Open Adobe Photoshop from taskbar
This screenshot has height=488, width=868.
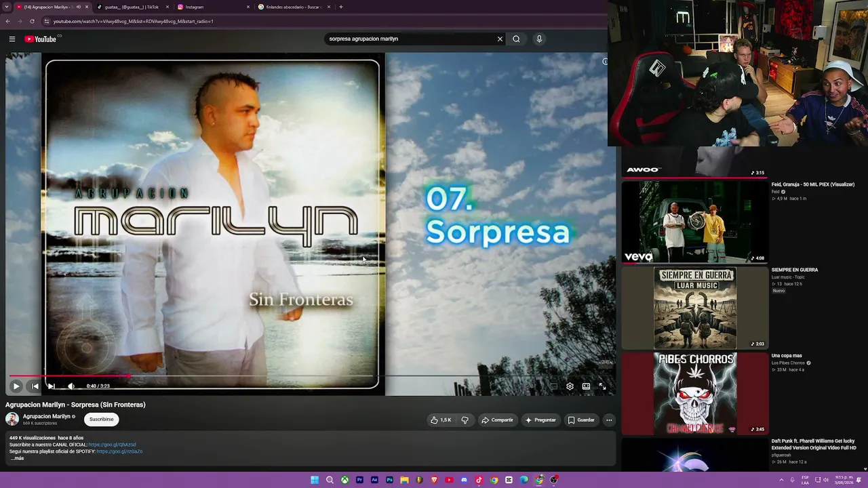click(389, 480)
